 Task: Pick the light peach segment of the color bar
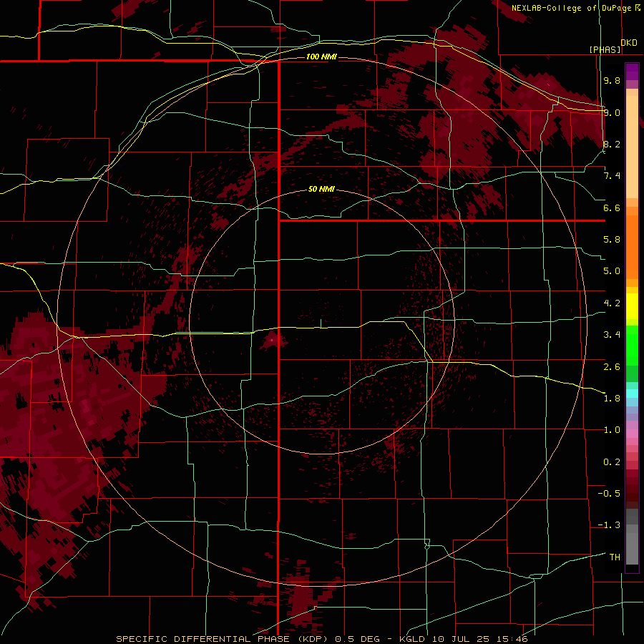pos(632,148)
